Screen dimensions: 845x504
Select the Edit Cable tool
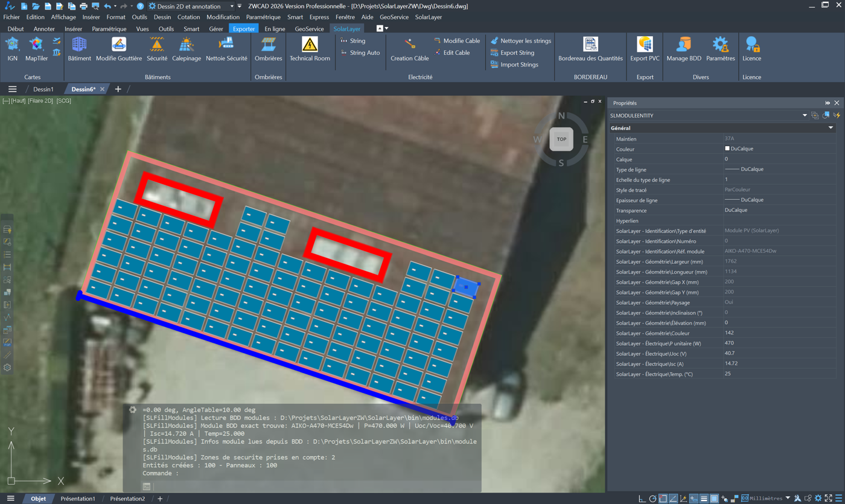click(x=451, y=53)
